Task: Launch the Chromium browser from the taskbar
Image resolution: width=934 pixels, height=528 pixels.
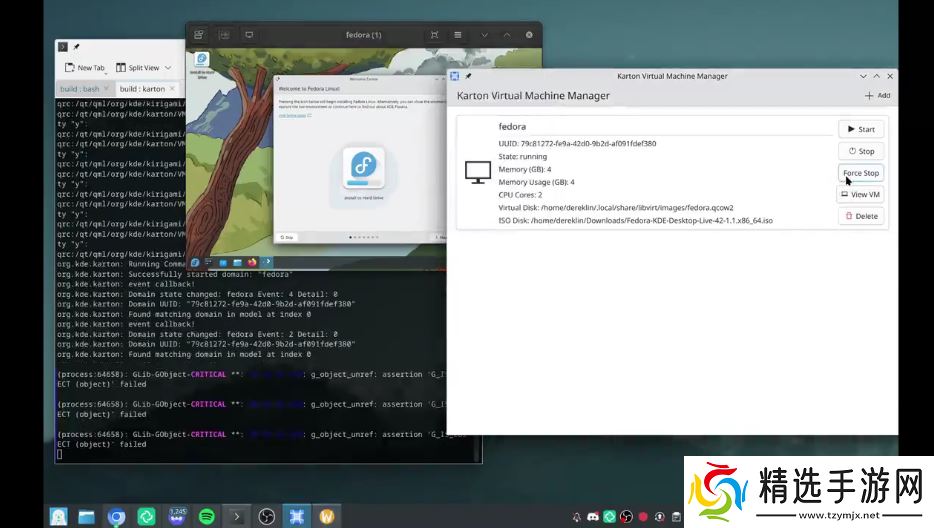Action: (117, 517)
